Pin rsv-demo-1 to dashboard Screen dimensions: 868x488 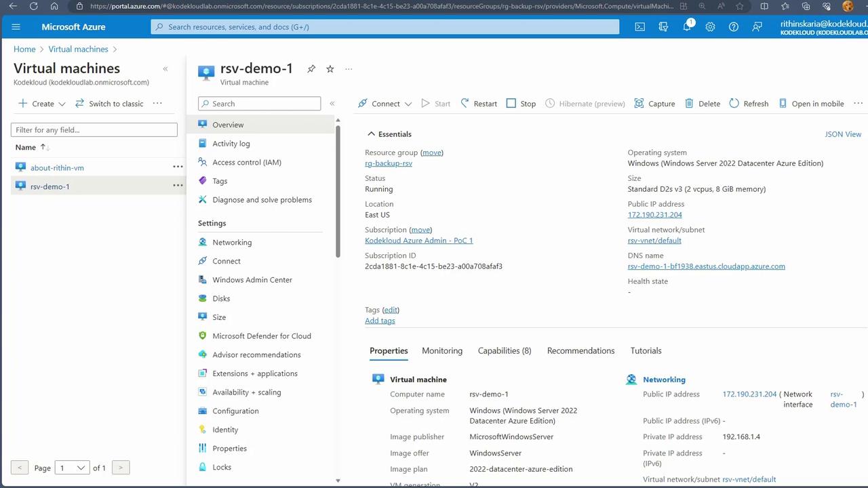click(x=311, y=69)
